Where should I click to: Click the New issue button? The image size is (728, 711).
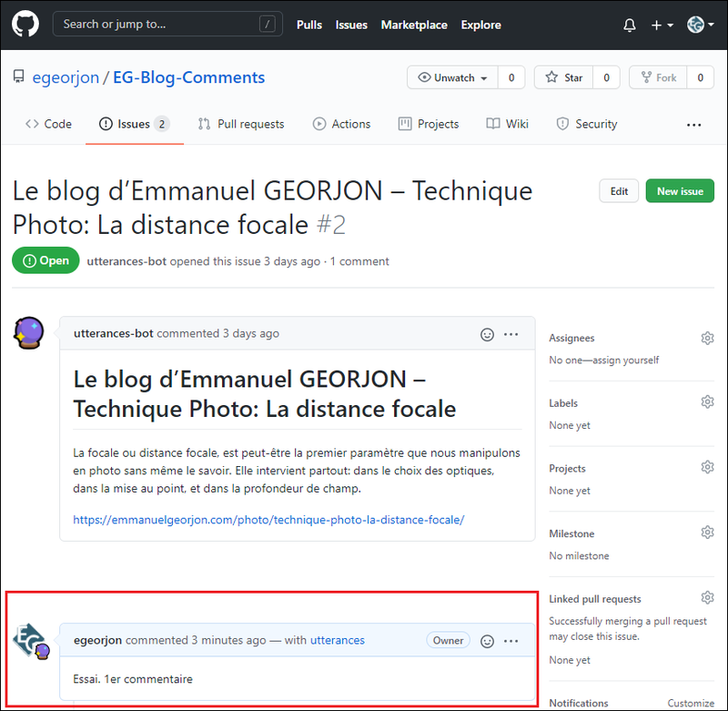click(679, 190)
